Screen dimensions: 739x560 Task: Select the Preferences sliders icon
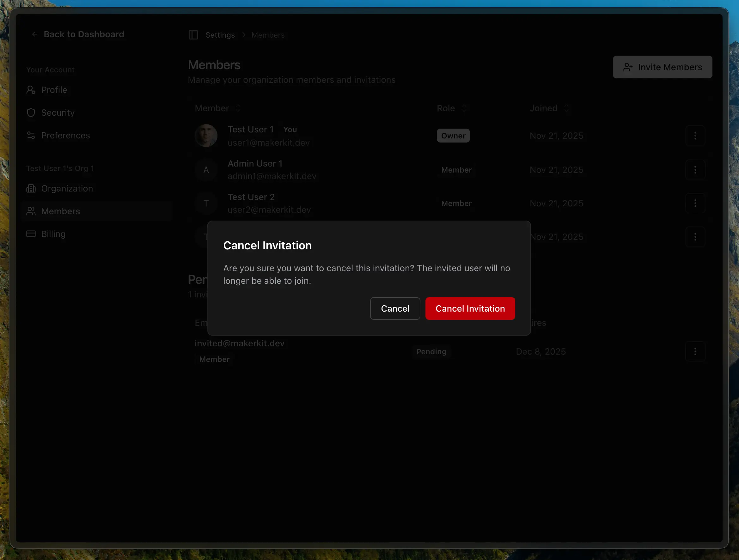pos(31,135)
